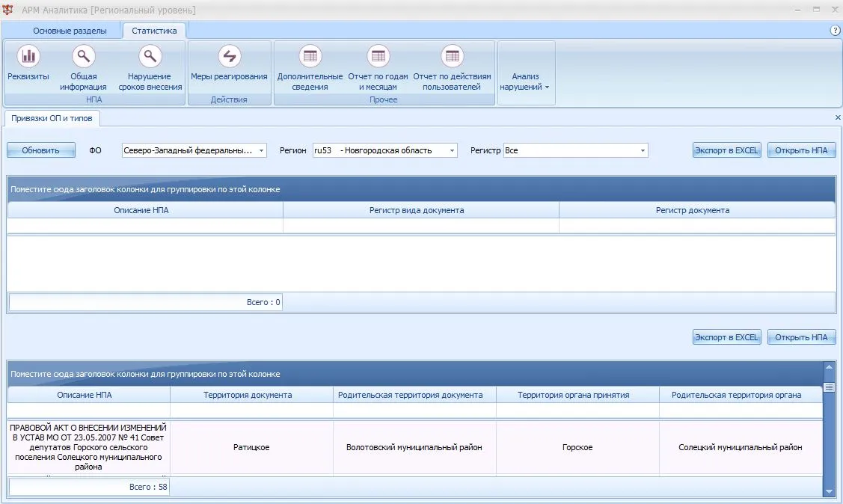This screenshot has width=843, height=504.
Task: Click the lower Экспорт в EXCEL button
Action: [x=727, y=337]
